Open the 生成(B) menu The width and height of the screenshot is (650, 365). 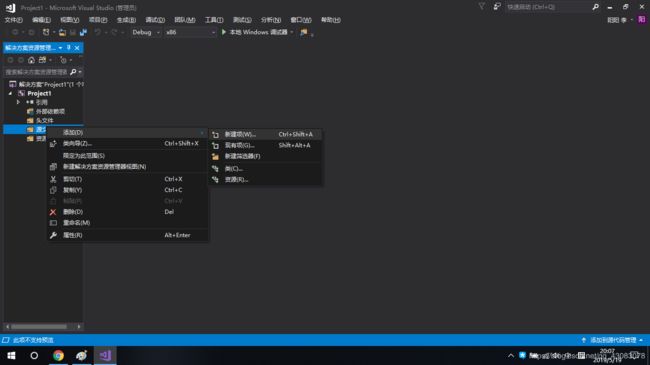pyautogui.click(x=126, y=20)
